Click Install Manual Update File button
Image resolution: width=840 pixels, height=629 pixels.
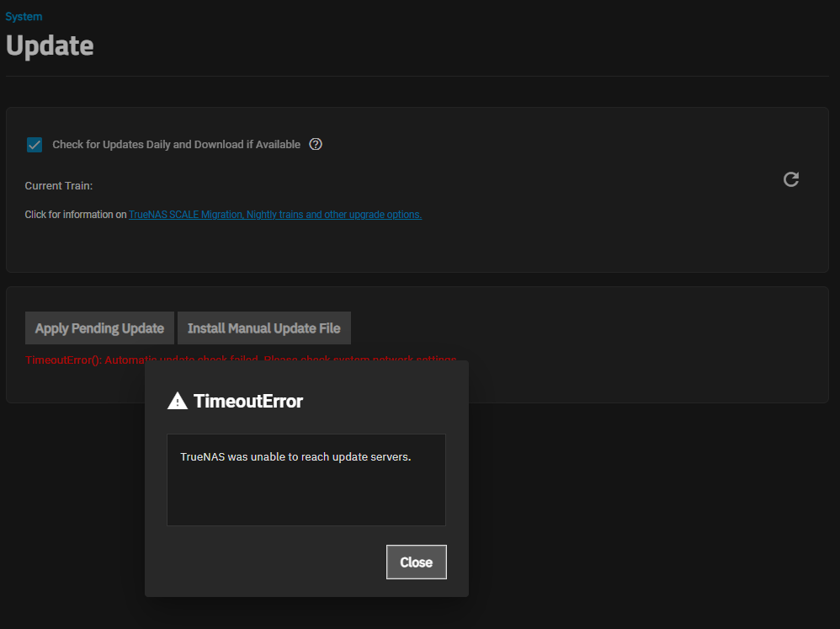point(264,328)
